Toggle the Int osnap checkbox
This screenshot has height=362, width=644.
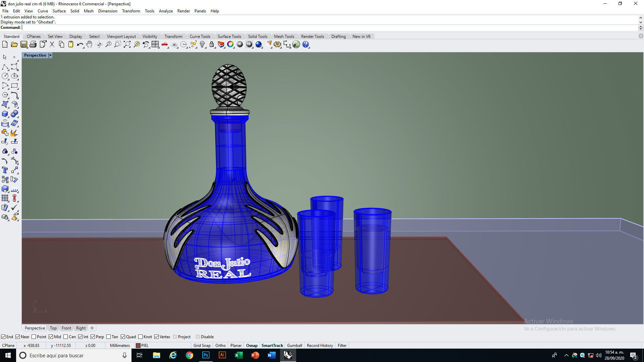point(80,337)
